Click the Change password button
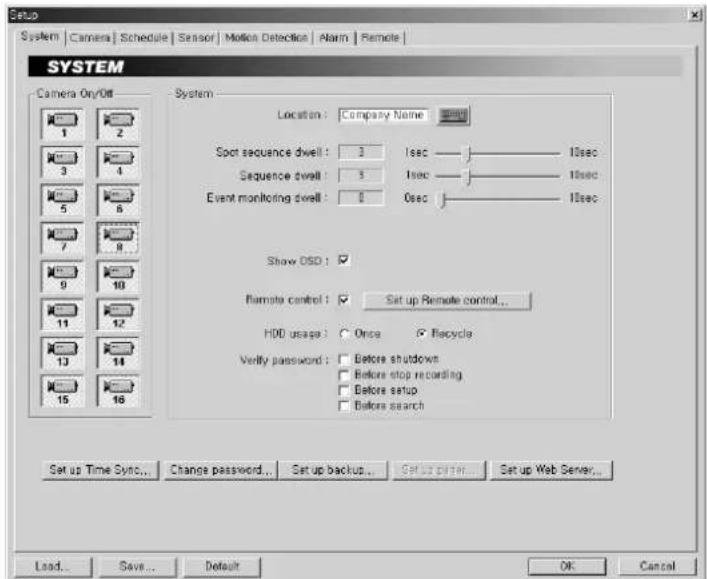Viewport: 707px width, 579px height. coord(220,470)
